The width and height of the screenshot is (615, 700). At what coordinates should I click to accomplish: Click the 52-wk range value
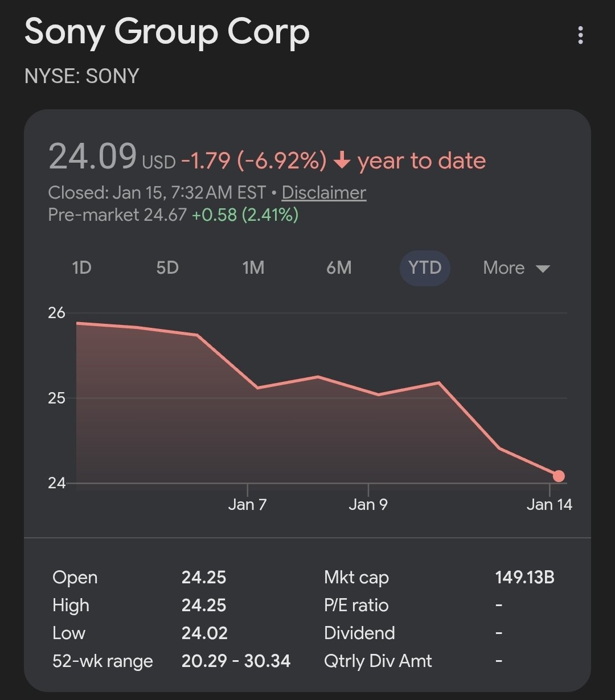[x=236, y=661]
